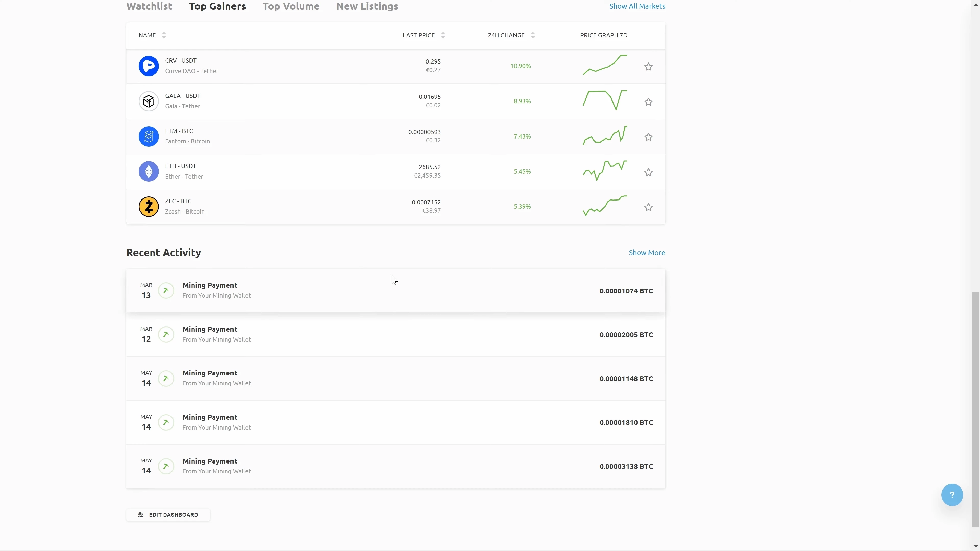Open the 0.00003138 BTC mining payment
Viewport: 980px width, 551px height.
tap(396, 466)
